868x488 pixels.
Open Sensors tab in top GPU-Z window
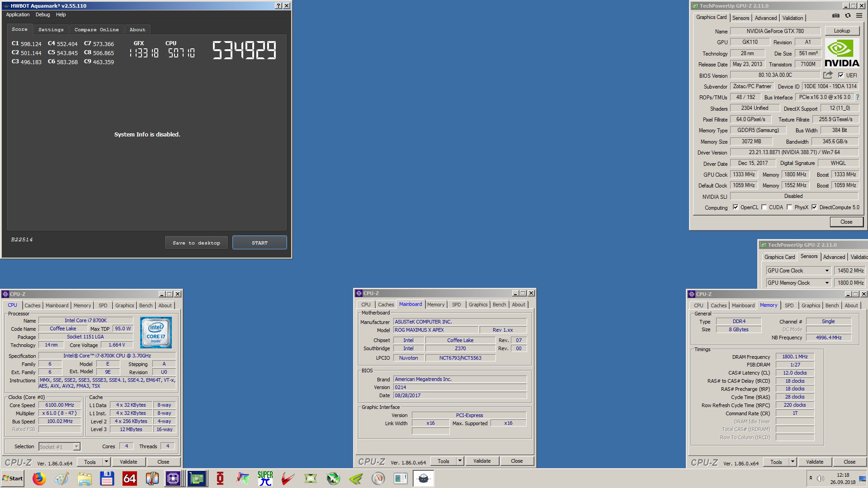[741, 18]
